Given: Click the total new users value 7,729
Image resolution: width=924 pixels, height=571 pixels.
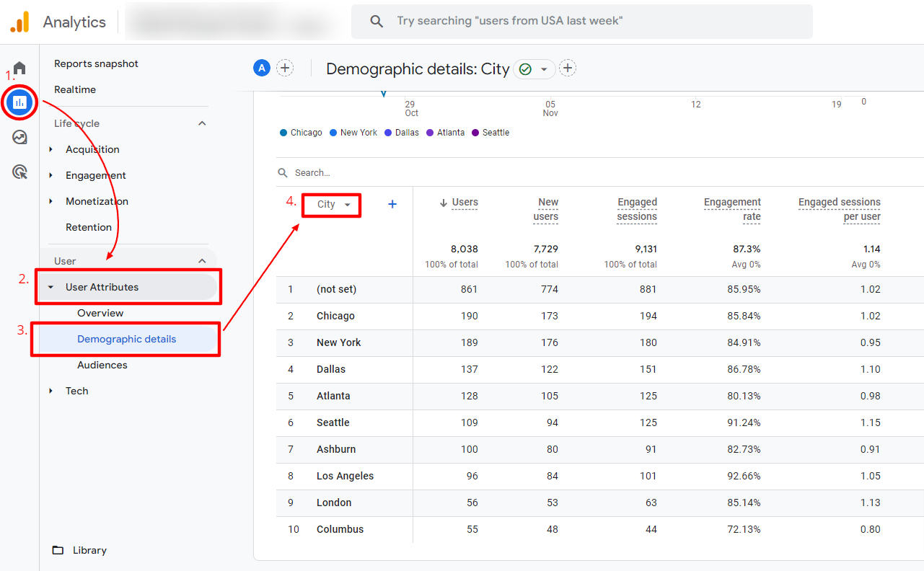Looking at the screenshot, I should pos(545,249).
